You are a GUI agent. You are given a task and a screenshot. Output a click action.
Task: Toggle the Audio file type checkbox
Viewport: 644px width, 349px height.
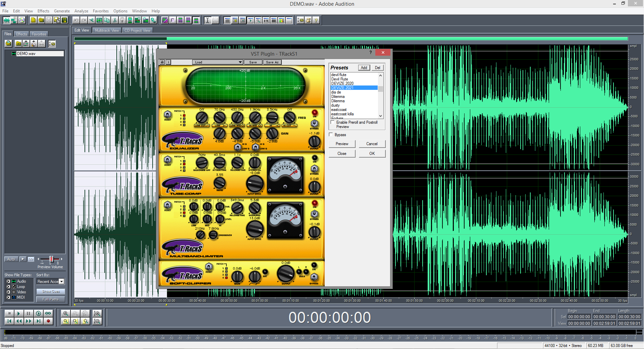pos(8,281)
